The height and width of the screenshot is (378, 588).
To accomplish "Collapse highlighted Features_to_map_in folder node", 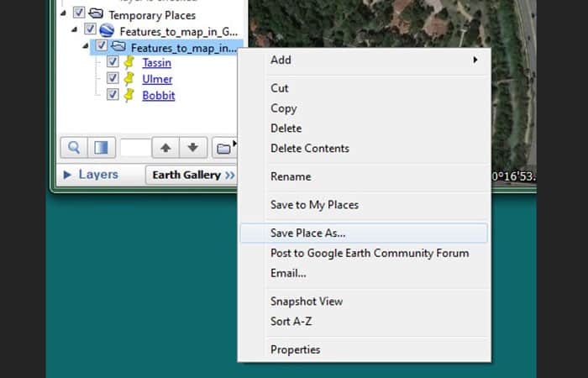I will click(86, 45).
